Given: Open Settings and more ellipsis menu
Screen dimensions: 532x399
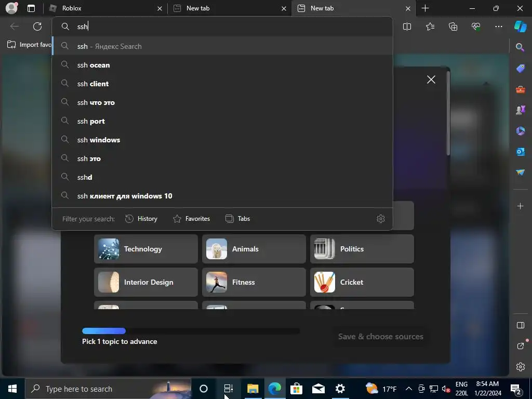Looking at the screenshot, I should (498, 26).
